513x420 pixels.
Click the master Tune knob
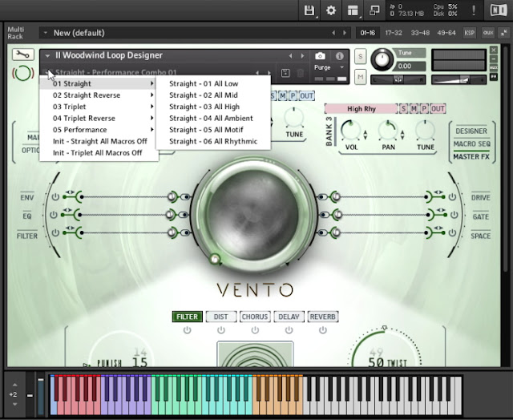click(x=382, y=59)
